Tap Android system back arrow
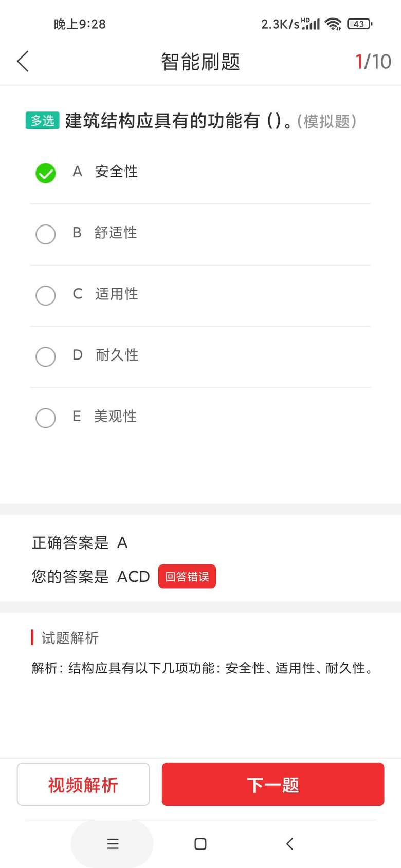Screen dimensions: 401x868 tap(290, 844)
